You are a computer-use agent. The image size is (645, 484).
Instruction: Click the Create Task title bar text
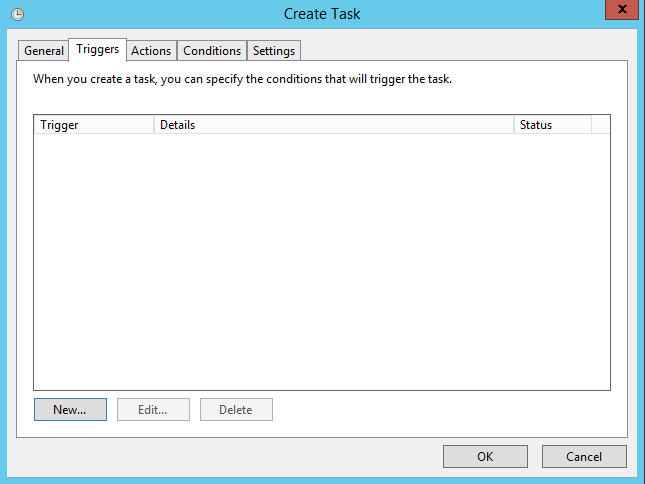click(x=322, y=14)
